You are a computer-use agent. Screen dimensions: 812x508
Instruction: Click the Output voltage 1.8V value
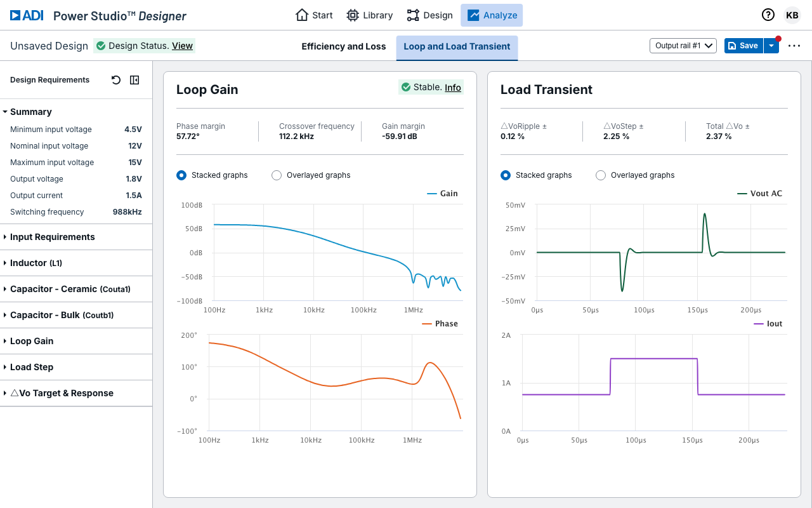(x=134, y=179)
